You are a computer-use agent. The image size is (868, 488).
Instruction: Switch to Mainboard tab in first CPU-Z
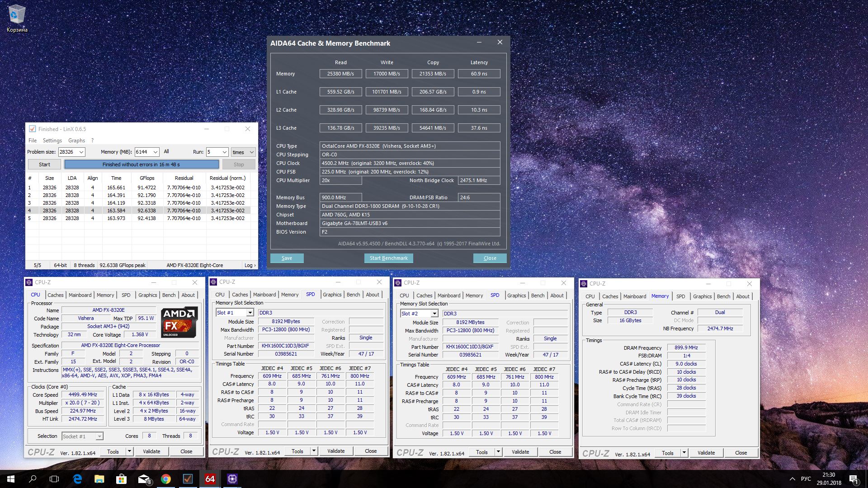[80, 295]
